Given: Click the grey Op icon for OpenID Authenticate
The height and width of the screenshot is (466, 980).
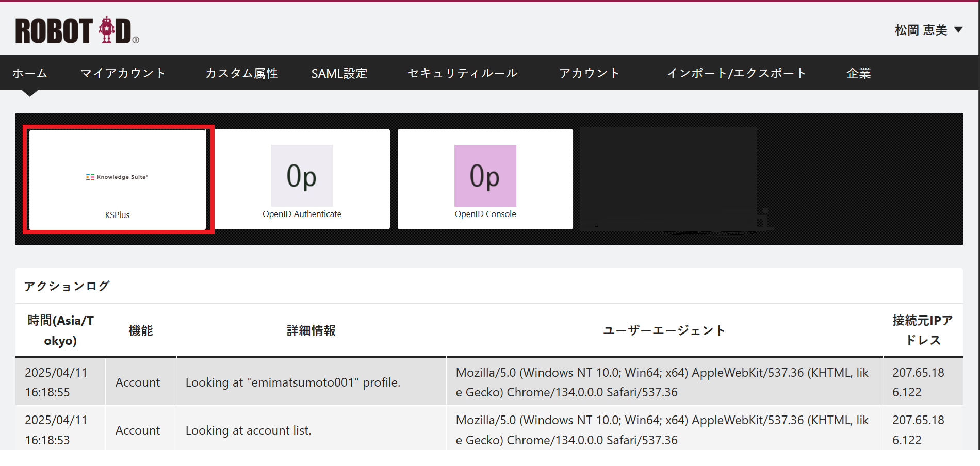Looking at the screenshot, I should [302, 176].
